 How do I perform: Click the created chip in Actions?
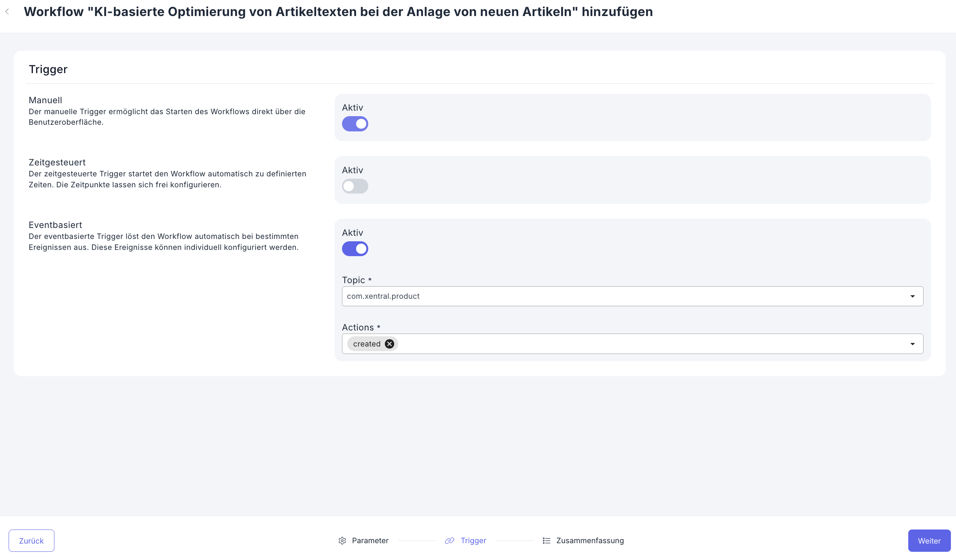pos(367,344)
